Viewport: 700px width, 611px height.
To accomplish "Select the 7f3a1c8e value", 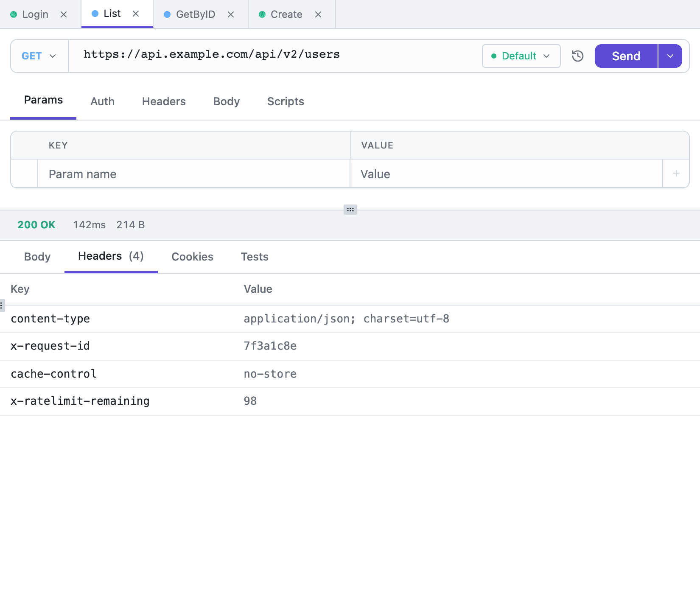I will (x=270, y=346).
